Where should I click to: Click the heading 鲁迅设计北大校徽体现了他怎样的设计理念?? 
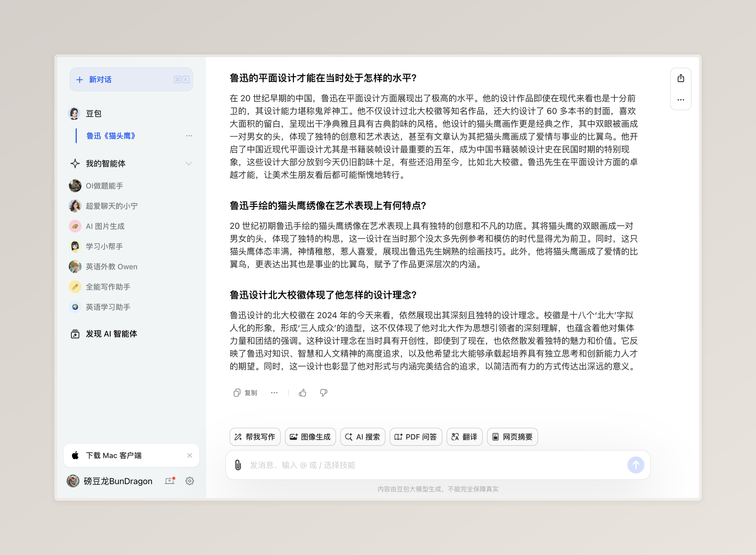pos(323,295)
